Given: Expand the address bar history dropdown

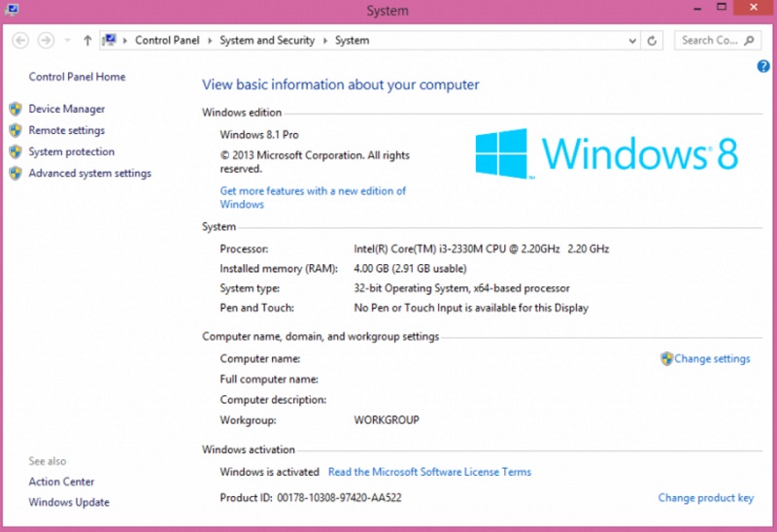Looking at the screenshot, I should coord(632,41).
